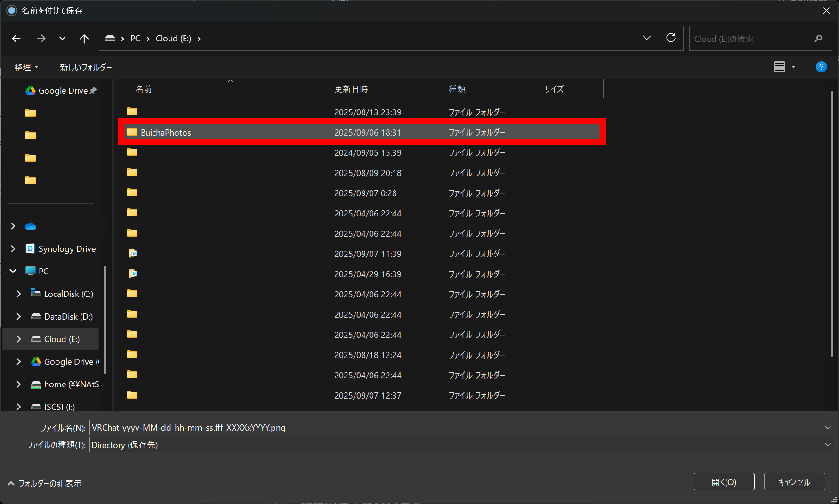
Task: Select the BuichaPhotos folder
Action: (x=166, y=133)
